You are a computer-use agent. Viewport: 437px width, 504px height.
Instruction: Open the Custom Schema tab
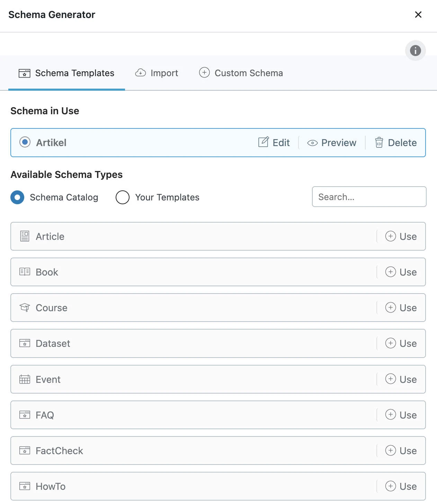pyautogui.click(x=241, y=73)
